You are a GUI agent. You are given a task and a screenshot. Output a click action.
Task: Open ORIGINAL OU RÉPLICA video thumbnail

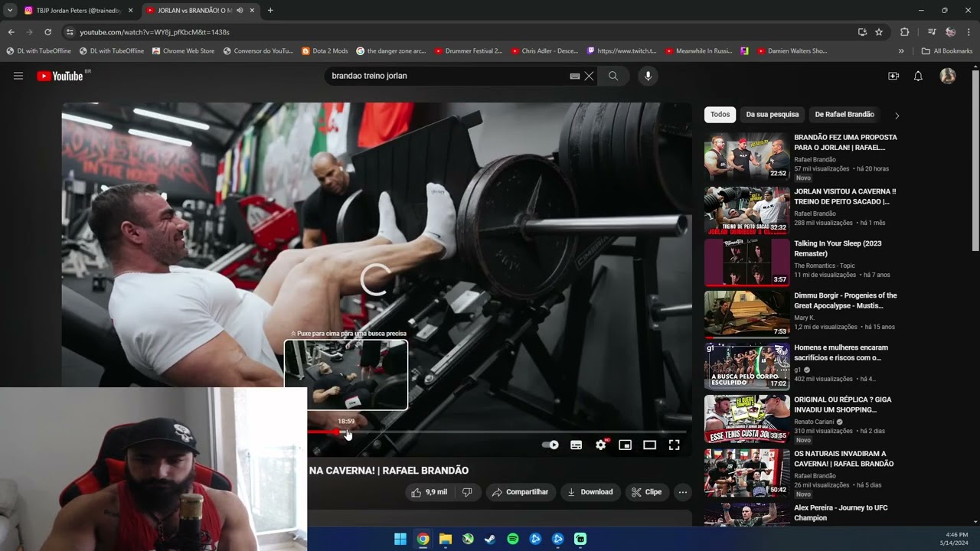746,419
